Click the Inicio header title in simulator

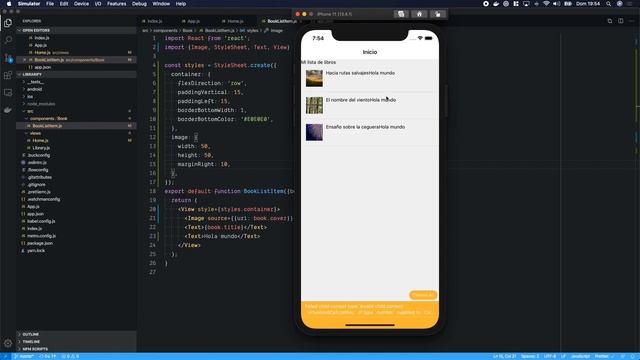[x=370, y=52]
